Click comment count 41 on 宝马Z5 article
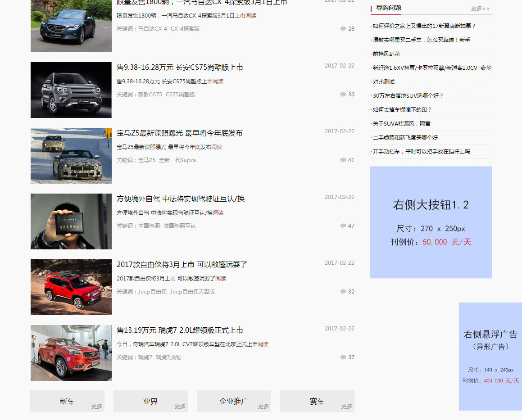 (x=351, y=160)
